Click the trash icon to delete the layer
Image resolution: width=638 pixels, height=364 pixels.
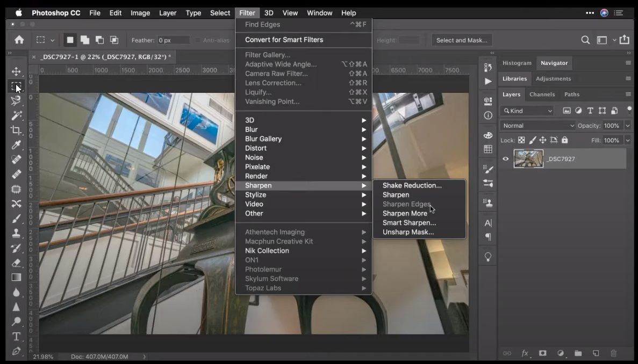click(x=613, y=353)
